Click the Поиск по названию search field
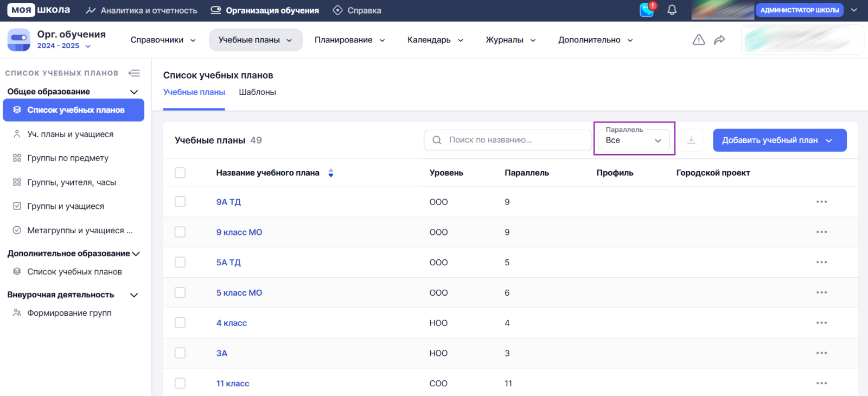This screenshot has height=396, width=868. click(x=507, y=140)
